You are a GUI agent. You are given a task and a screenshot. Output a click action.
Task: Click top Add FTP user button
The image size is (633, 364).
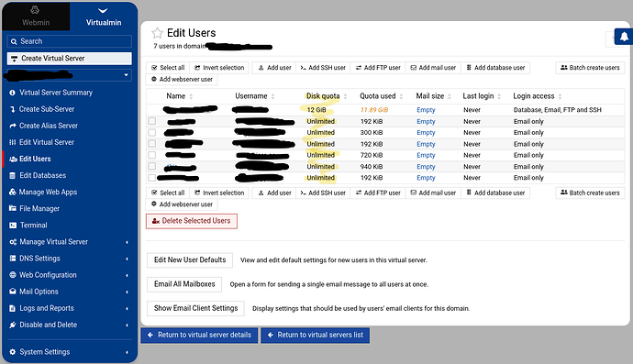click(x=378, y=68)
